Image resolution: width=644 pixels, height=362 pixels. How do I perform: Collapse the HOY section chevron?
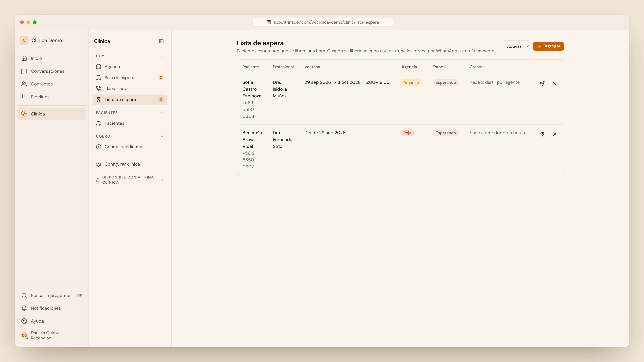(x=162, y=56)
